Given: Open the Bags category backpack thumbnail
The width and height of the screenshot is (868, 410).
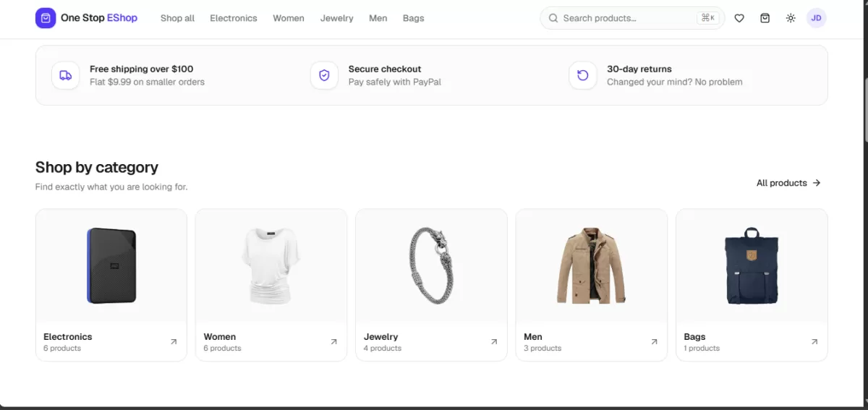Looking at the screenshot, I should point(752,265).
